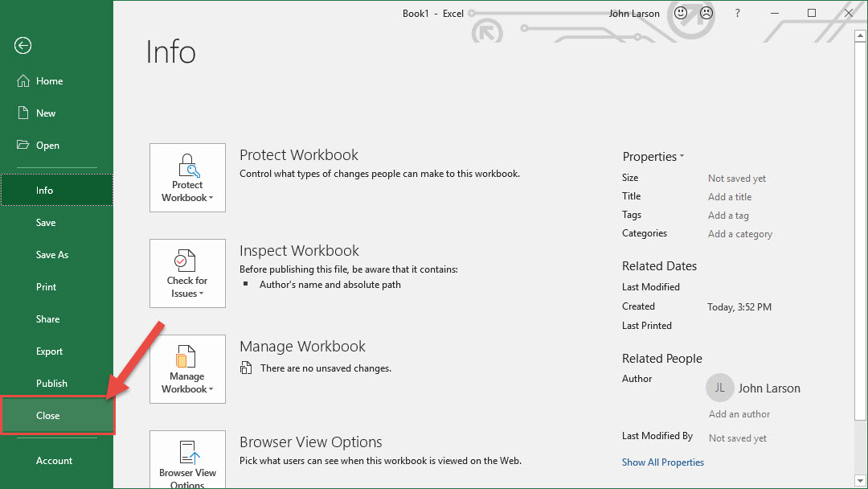Screen dimensions: 868x489
Task: Choose Close in the backstage menu
Action: coord(48,416)
